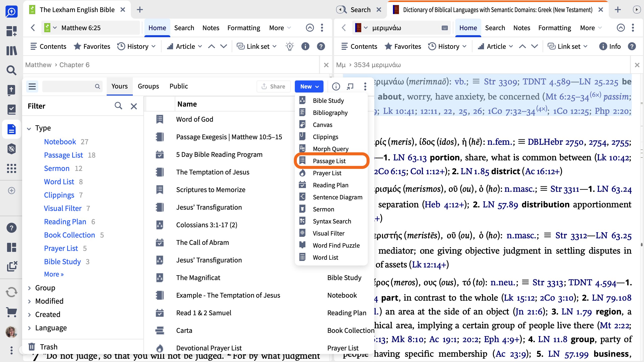Click the documents panel info icon
644x362 pixels.
coord(336,86)
